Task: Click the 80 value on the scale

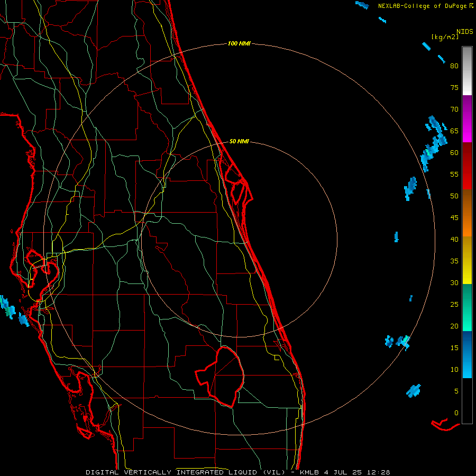Action: [x=454, y=66]
